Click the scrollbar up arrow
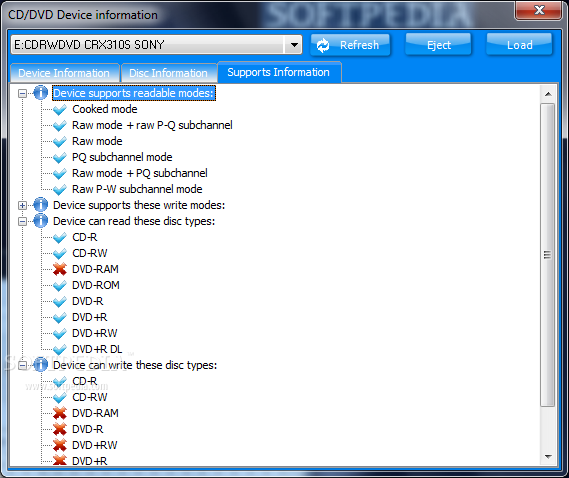The width and height of the screenshot is (569, 478). (548, 94)
